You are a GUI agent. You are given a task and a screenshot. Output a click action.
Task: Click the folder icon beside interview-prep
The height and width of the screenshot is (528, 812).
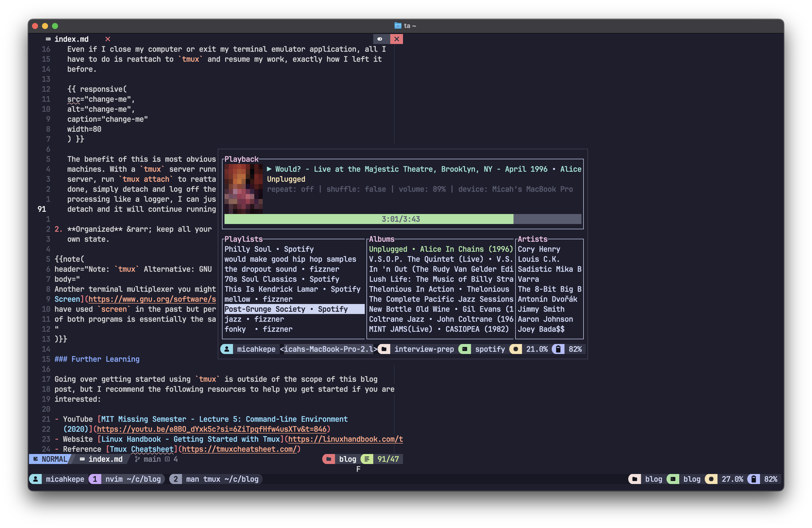pyautogui.click(x=384, y=349)
